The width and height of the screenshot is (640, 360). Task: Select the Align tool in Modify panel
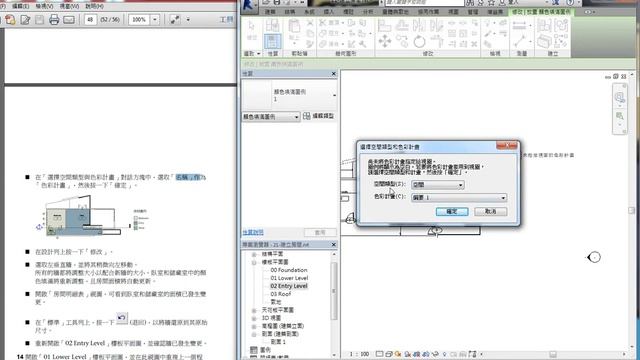tap(384, 26)
